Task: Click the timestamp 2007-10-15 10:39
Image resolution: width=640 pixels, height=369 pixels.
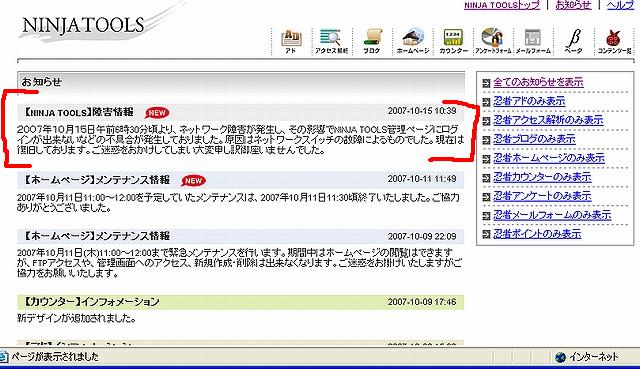Action: 422,111
